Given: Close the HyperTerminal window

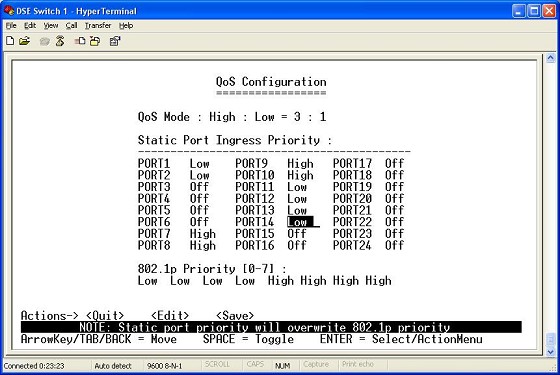Looking at the screenshot, I should tap(549, 11).
